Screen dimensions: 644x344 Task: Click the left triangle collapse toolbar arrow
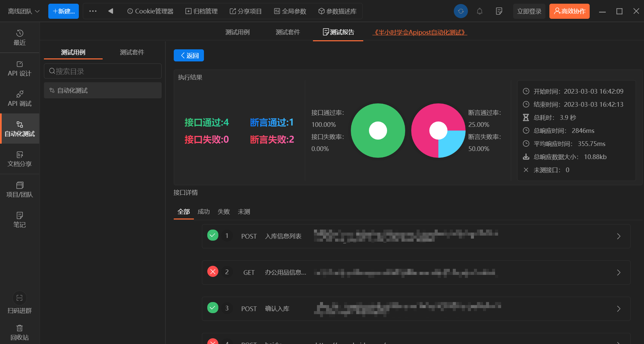(111, 11)
